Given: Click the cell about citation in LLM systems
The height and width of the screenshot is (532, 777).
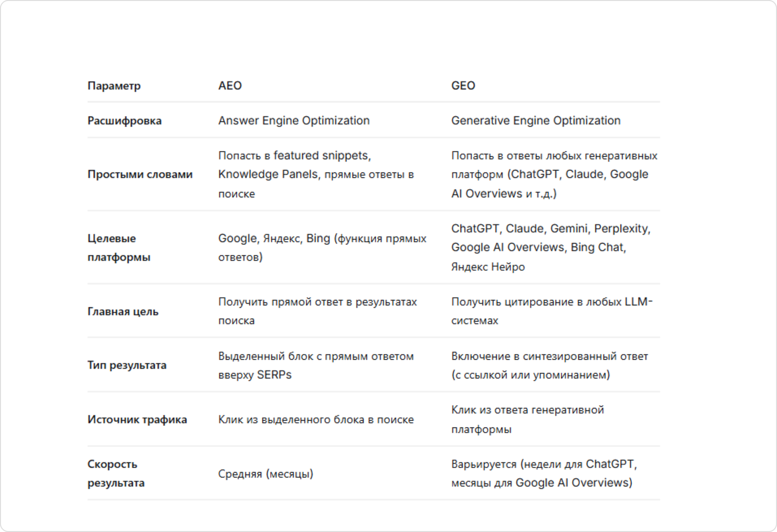Looking at the screenshot, I should (x=551, y=311).
